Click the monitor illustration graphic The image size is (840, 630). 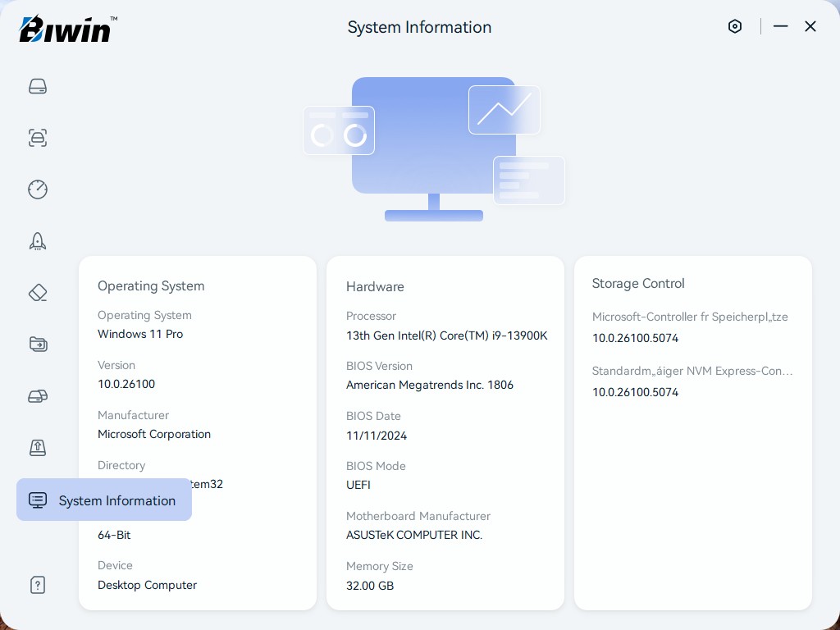click(x=433, y=149)
